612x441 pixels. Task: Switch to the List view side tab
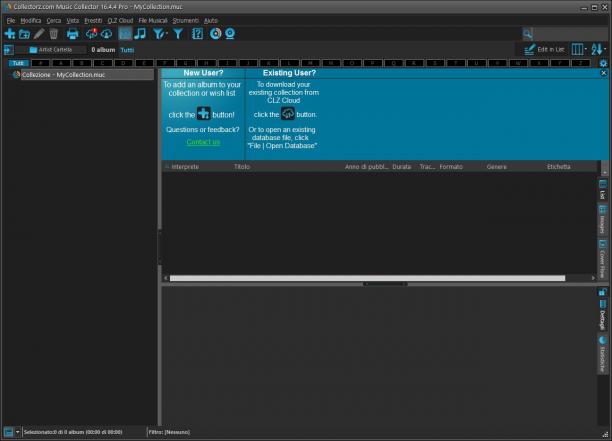pyautogui.click(x=602, y=190)
